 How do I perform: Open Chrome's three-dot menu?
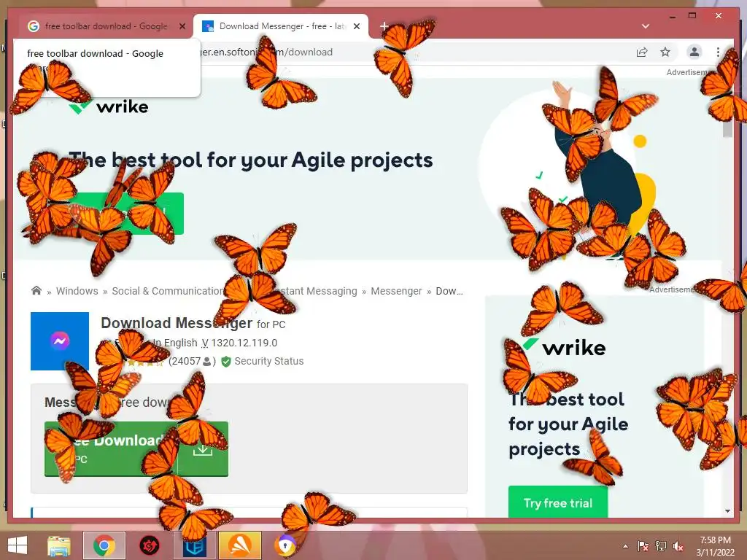718,52
